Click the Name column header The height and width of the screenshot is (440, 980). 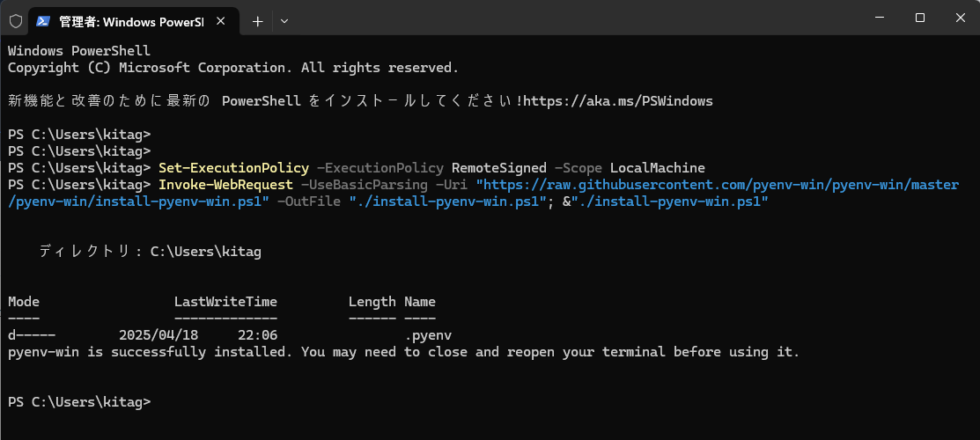pos(420,302)
